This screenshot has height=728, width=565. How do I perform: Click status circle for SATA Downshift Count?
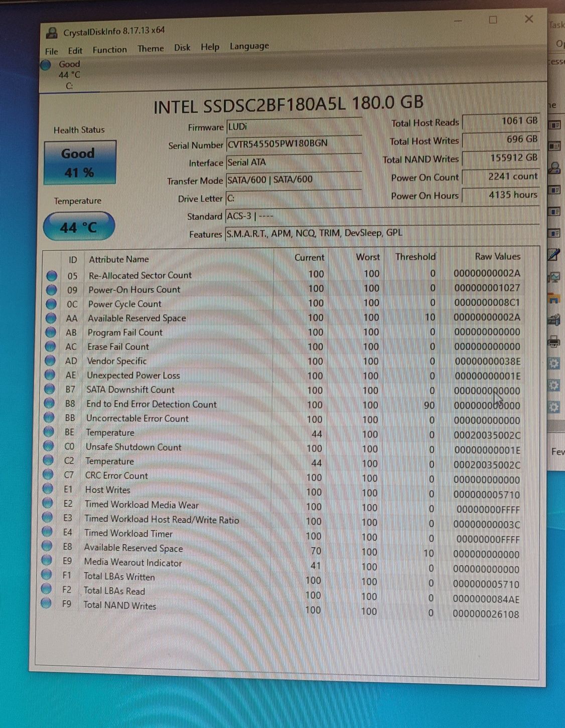tap(49, 389)
